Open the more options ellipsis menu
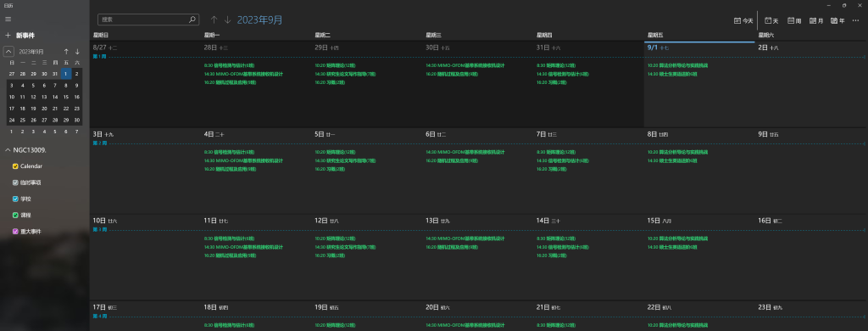868x331 pixels. pos(856,20)
